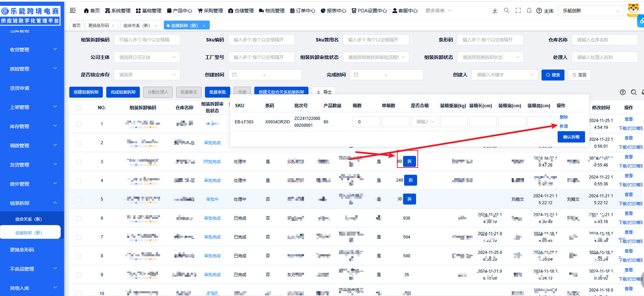Open the 是否锁定库存 dropdown
Viewport: 644px width, 296px height.
point(147,75)
